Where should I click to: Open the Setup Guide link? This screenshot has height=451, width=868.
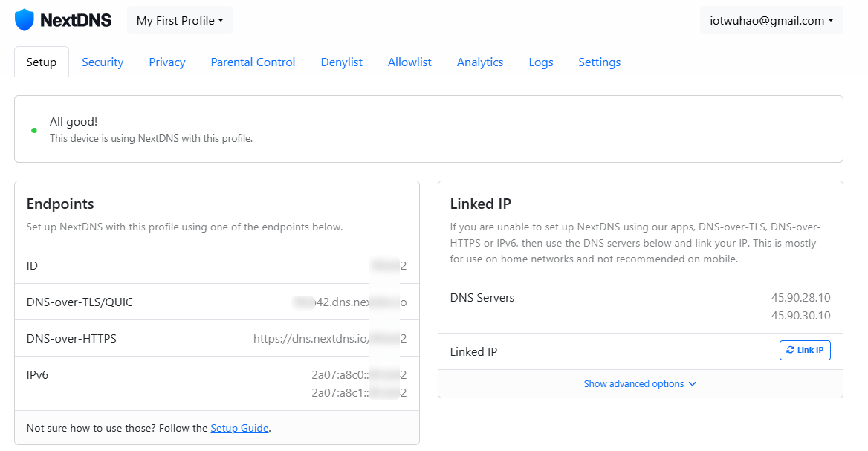239,428
